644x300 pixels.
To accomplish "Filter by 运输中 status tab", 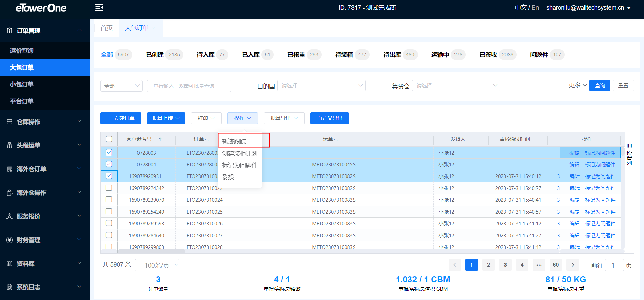I will (x=448, y=55).
